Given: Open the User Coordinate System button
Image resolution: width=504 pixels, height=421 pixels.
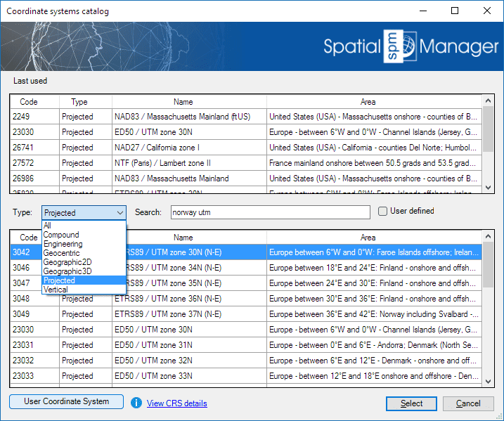Looking at the screenshot, I should [x=67, y=402].
